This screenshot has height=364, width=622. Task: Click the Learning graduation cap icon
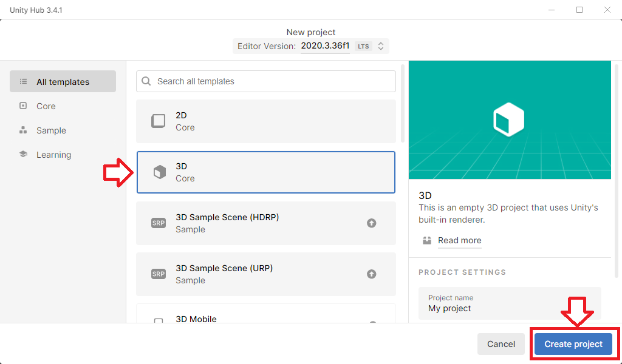(x=24, y=154)
